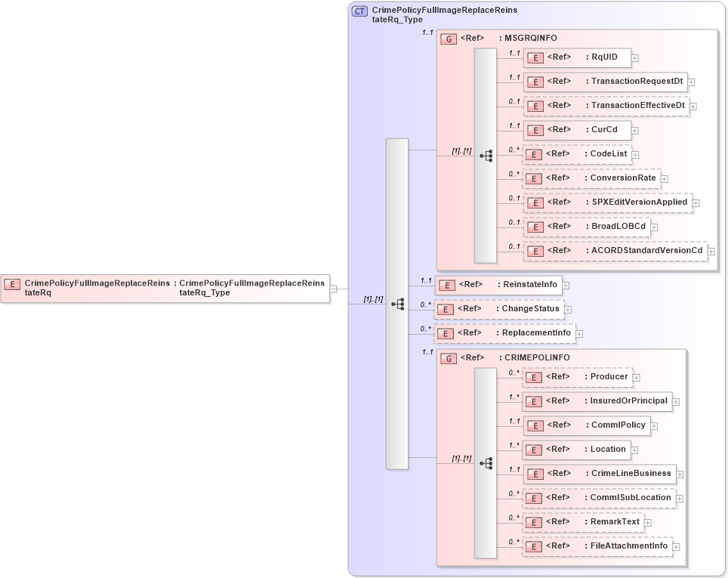Expand the CommlPolicy element
This screenshot has width=728, height=578.
coord(654,425)
